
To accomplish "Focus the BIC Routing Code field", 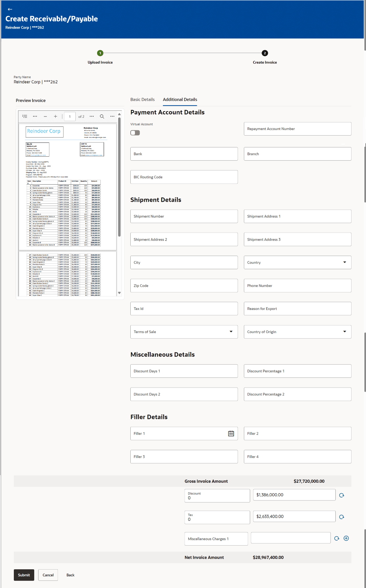I will [184, 177].
